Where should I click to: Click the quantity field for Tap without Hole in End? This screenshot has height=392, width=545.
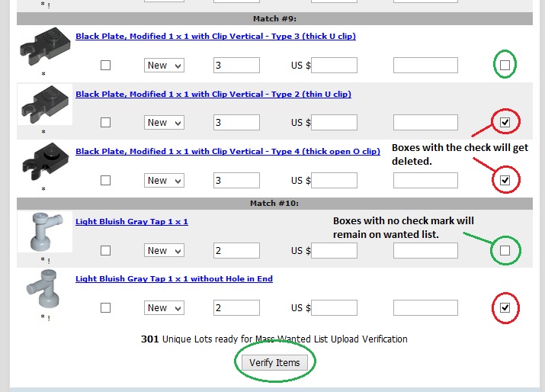coord(236,308)
